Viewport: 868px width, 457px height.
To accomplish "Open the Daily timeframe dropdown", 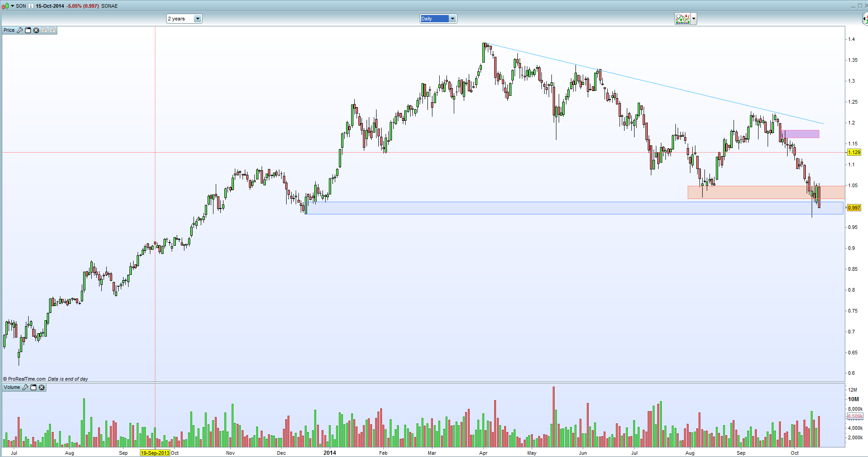I will point(438,19).
